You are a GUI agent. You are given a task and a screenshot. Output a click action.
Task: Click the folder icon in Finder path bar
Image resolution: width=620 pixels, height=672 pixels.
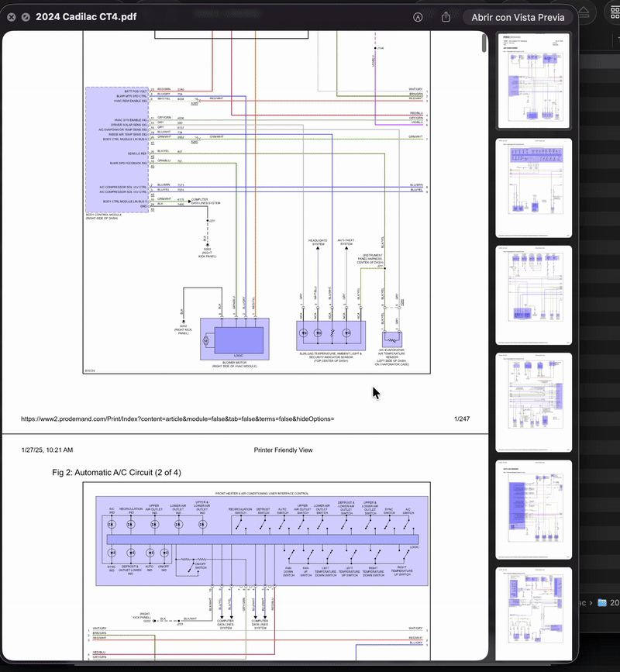[601, 601]
